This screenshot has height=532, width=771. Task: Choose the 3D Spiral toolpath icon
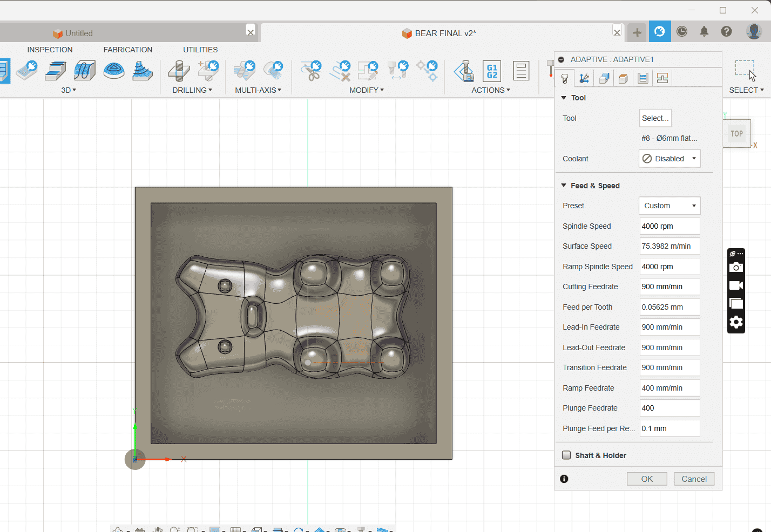click(x=143, y=71)
